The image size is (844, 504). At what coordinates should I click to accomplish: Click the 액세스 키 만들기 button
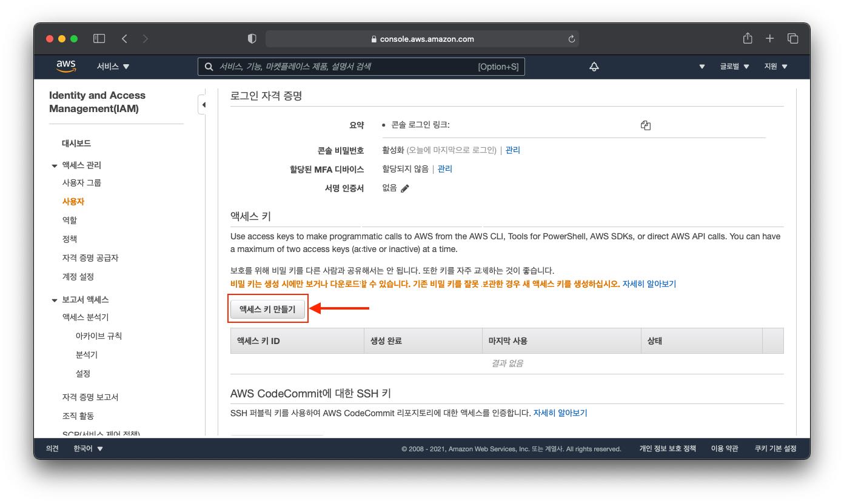pos(267,309)
